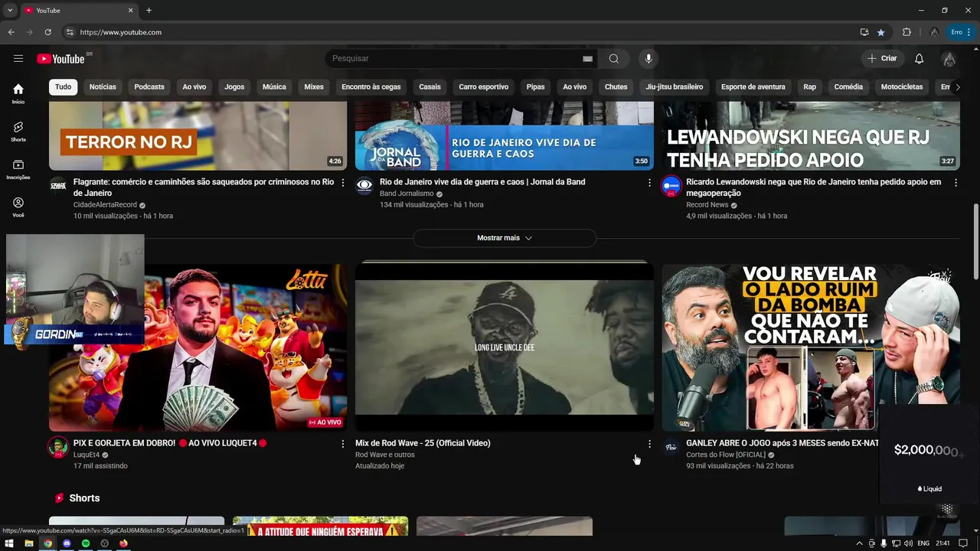Image resolution: width=980 pixels, height=551 pixels.
Task: Open LuquEt4 channel avatar
Action: coord(58,447)
